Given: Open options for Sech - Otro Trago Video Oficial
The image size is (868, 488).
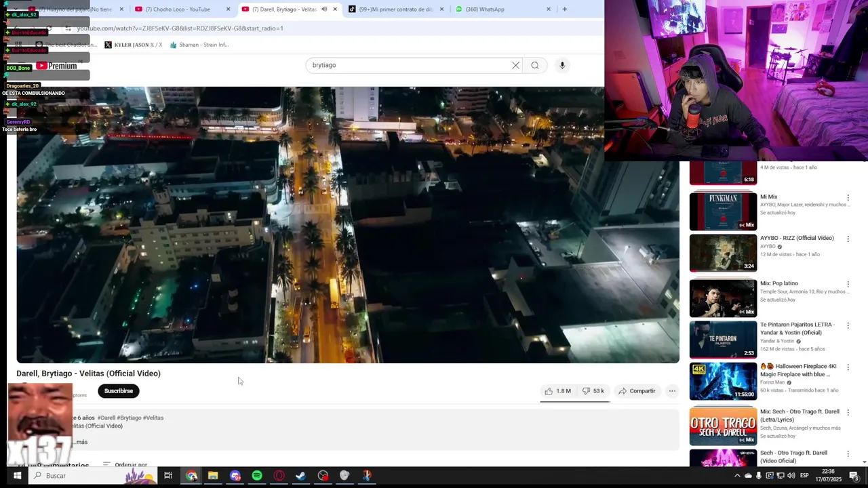Looking at the screenshot, I should (x=848, y=453).
